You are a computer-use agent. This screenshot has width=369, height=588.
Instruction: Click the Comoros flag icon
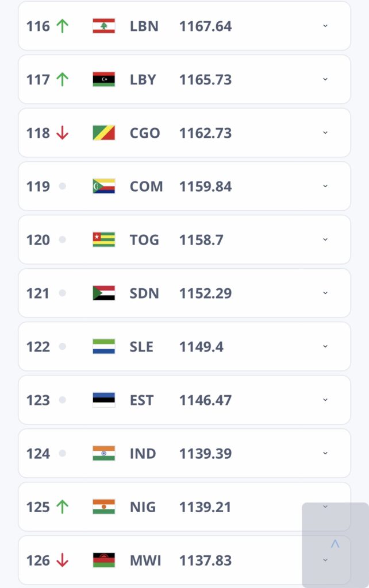click(x=103, y=186)
